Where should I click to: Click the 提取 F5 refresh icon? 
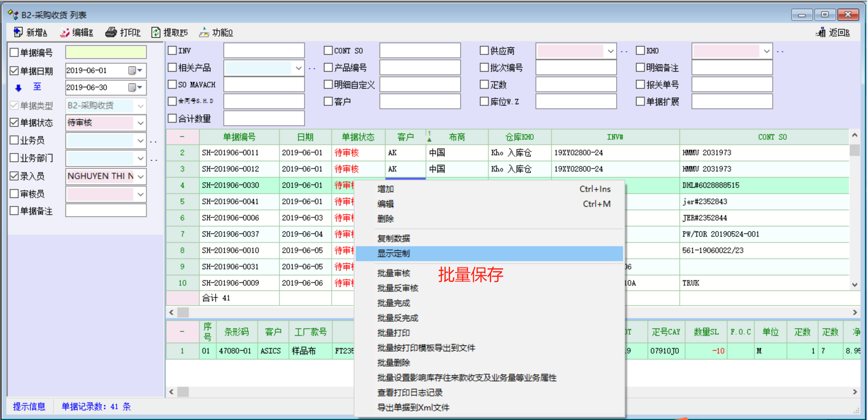click(x=156, y=32)
